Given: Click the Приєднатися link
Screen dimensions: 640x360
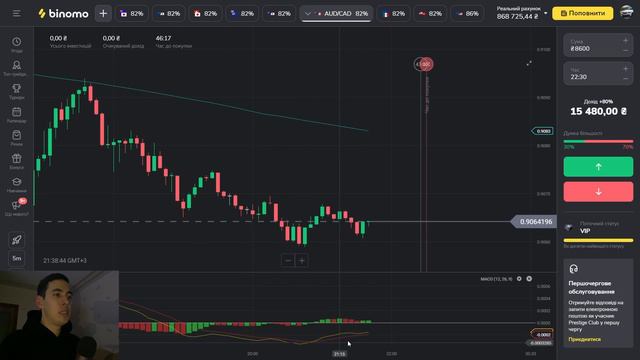Looking at the screenshot, I should (x=584, y=339).
